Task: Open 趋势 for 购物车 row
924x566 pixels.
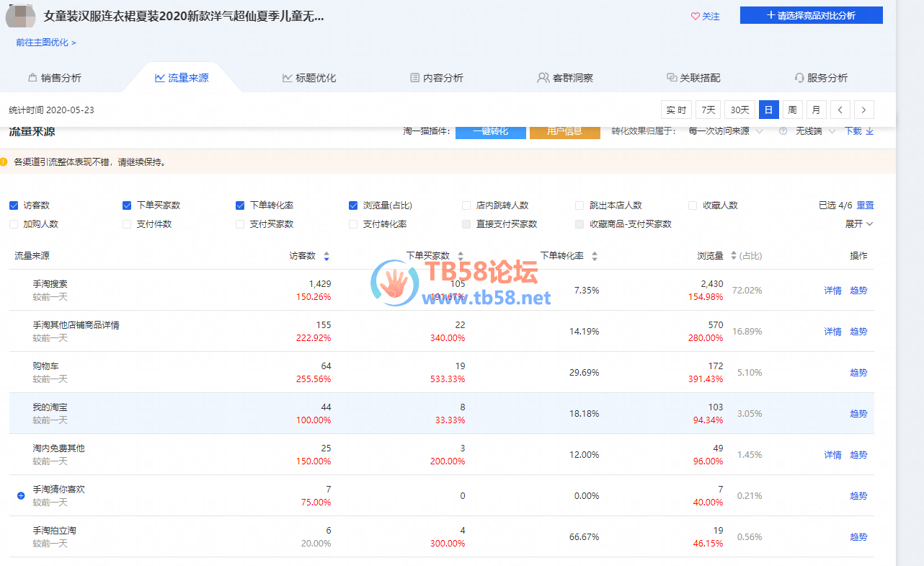Action: 858,373
